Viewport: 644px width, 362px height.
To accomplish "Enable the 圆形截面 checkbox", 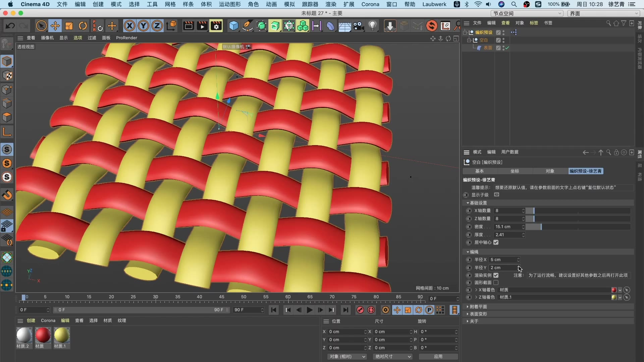I will point(496,283).
